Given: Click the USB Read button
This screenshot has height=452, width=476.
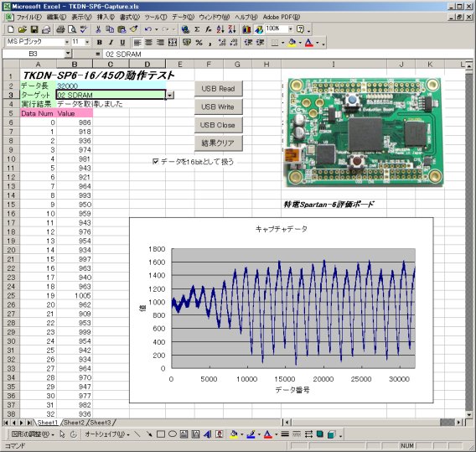Looking at the screenshot, I should point(218,88).
